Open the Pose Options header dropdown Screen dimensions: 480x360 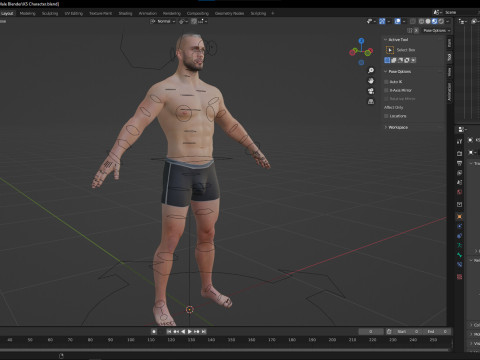point(436,30)
